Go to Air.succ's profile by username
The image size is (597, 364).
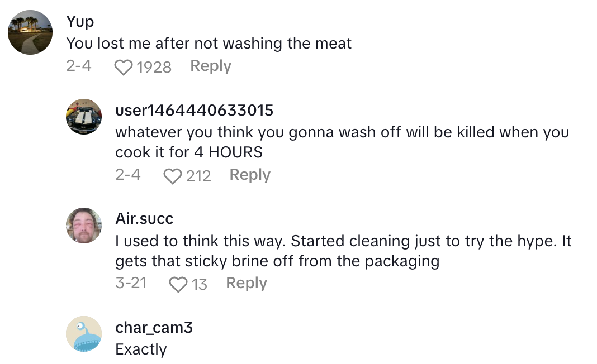click(144, 219)
